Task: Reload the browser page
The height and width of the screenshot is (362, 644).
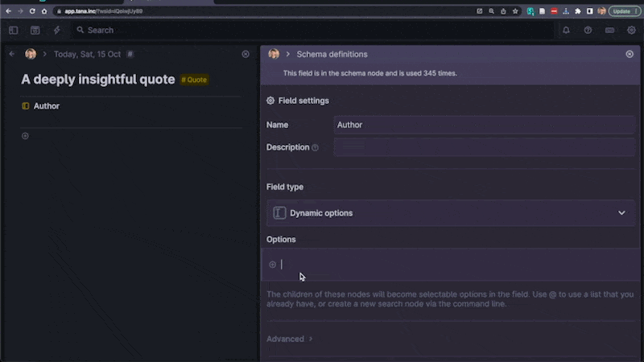Action: 32,11
